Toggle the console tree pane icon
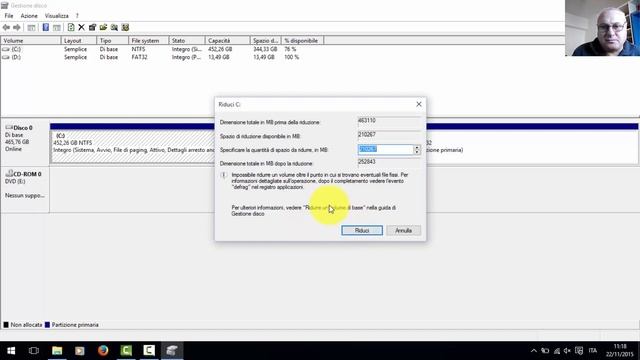The image size is (640, 360). tap(31, 27)
